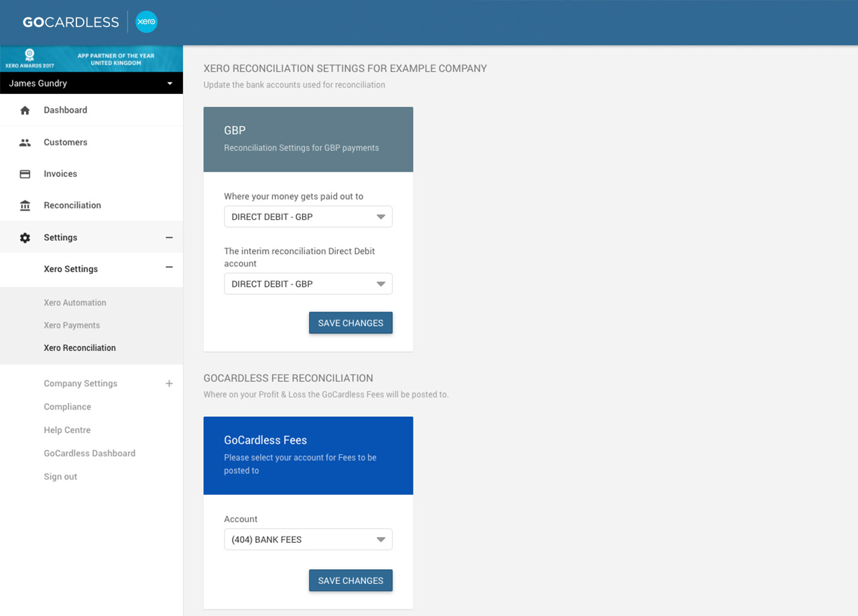This screenshot has height=616, width=858.
Task: Save changes in the GoCardless Fees card
Action: 351,580
